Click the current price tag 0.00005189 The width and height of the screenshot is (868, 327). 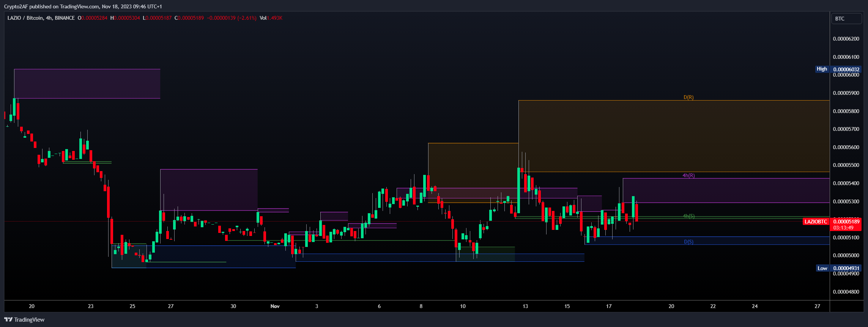tap(846, 222)
